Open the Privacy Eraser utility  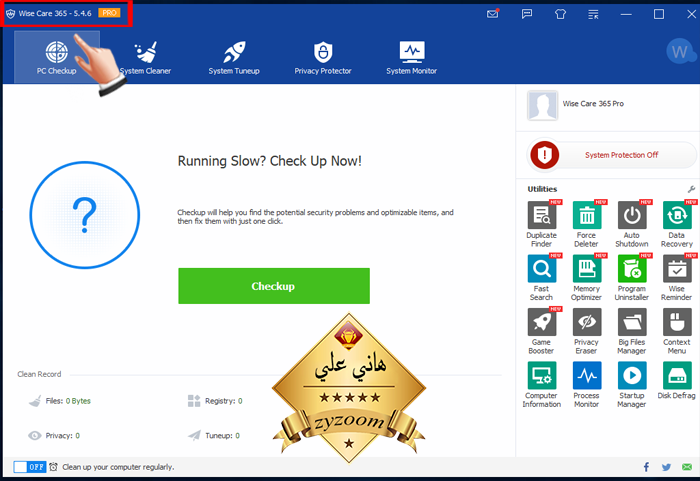tap(587, 322)
